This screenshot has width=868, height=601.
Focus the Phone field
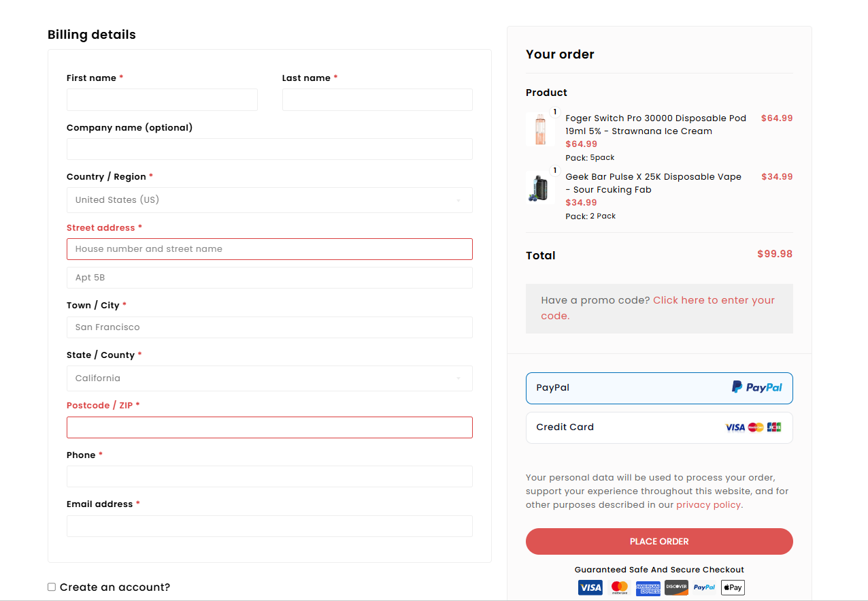269,476
